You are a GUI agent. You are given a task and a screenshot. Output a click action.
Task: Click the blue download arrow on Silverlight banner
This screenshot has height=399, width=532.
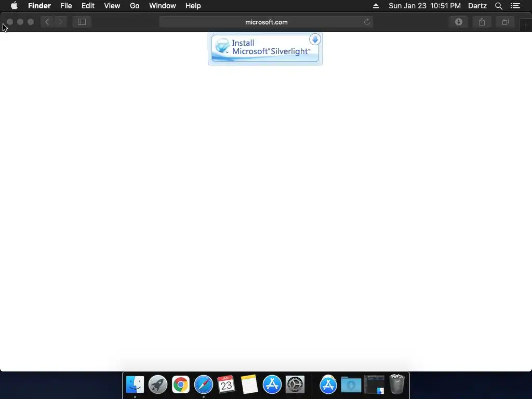[x=315, y=39]
